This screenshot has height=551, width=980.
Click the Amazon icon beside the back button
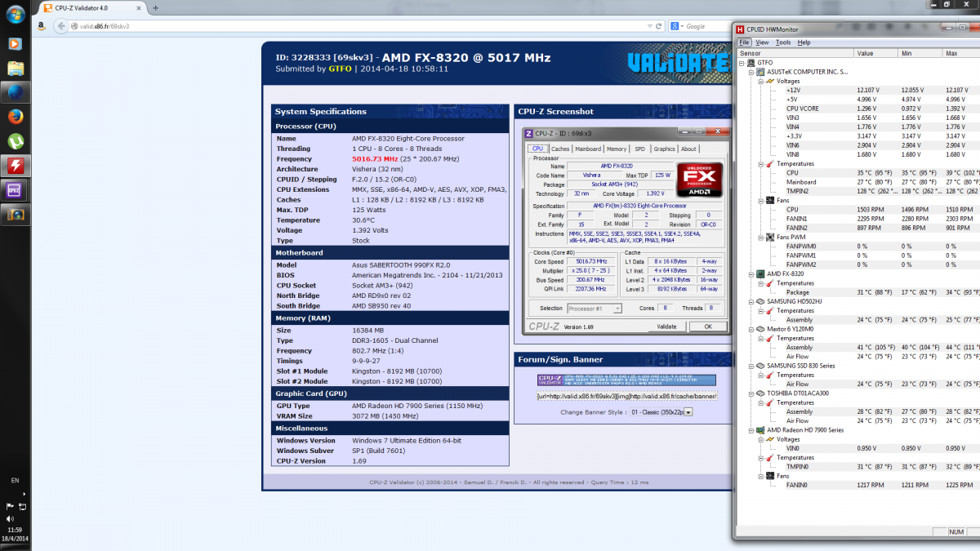(x=41, y=25)
